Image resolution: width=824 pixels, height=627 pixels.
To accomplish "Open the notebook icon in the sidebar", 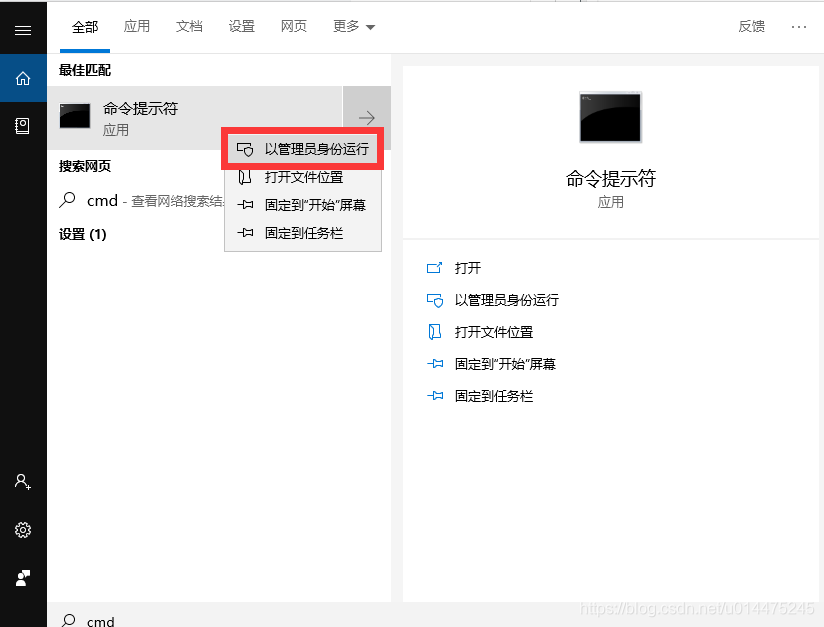I will click(x=23, y=126).
